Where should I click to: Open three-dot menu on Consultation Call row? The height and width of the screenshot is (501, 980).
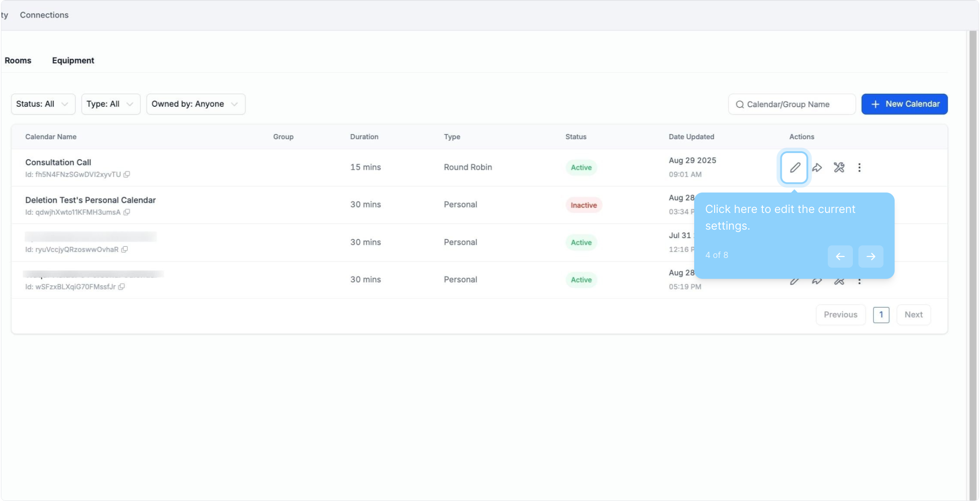pos(859,167)
